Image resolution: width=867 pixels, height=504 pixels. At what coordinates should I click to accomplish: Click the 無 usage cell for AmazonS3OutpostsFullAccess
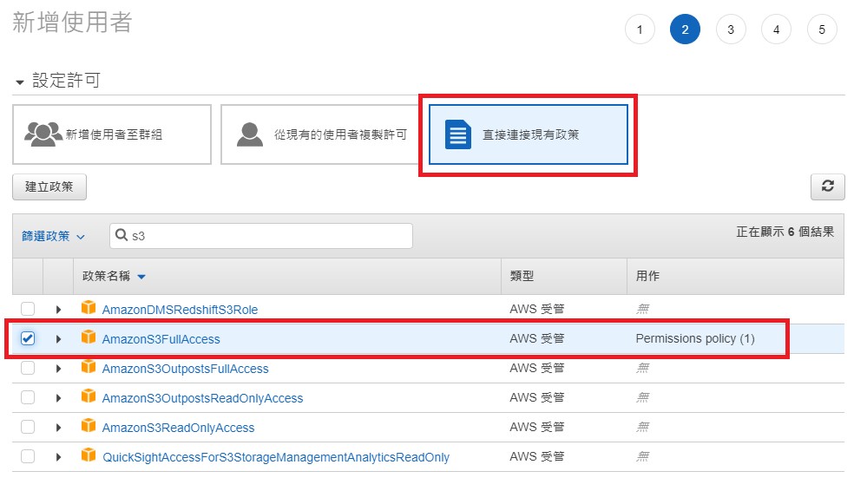tap(642, 368)
